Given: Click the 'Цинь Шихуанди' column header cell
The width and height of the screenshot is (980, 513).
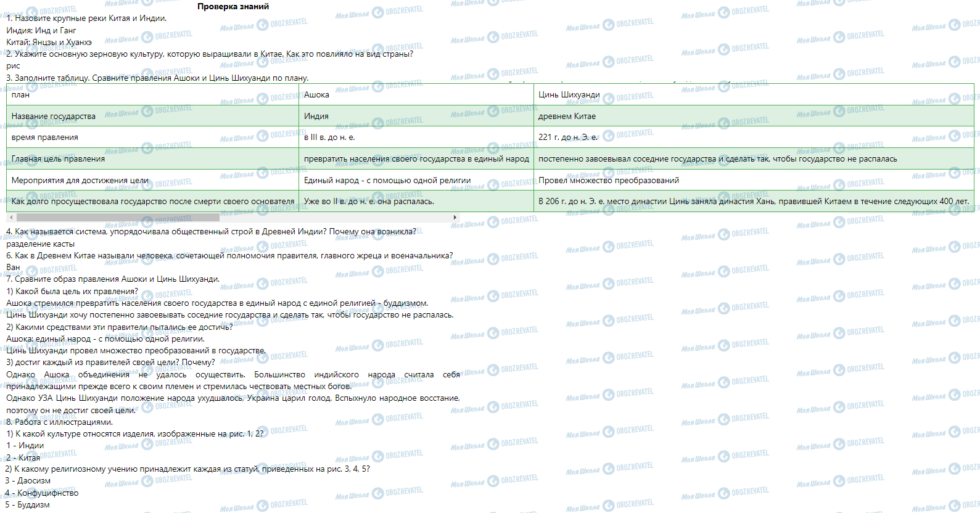Looking at the screenshot, I should pyautogui.click(x=569, y=95).
